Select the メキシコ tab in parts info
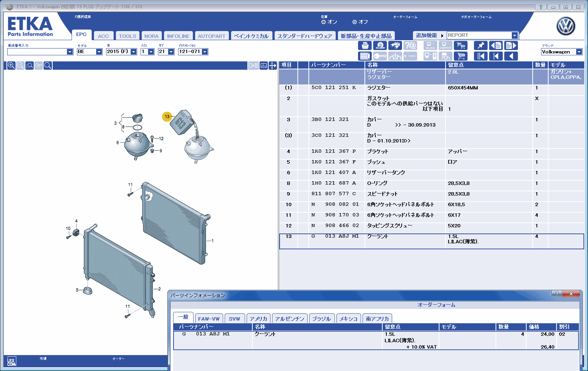Screen dimensions: 588x371 click(349, 319)
